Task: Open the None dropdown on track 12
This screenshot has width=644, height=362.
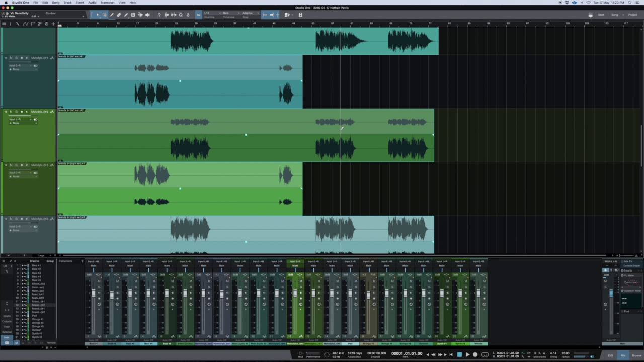Action: pyautogui.click(x=23, y=123)
